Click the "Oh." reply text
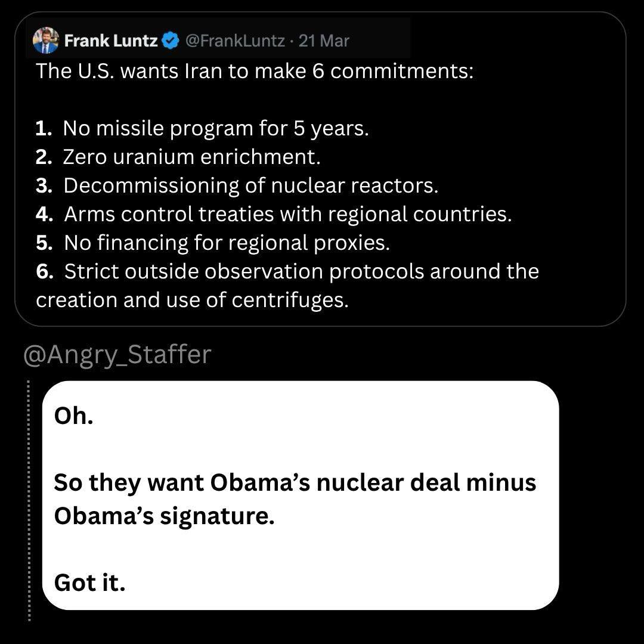Viewport: 644px width, 644px height. [x=74, y=416]
